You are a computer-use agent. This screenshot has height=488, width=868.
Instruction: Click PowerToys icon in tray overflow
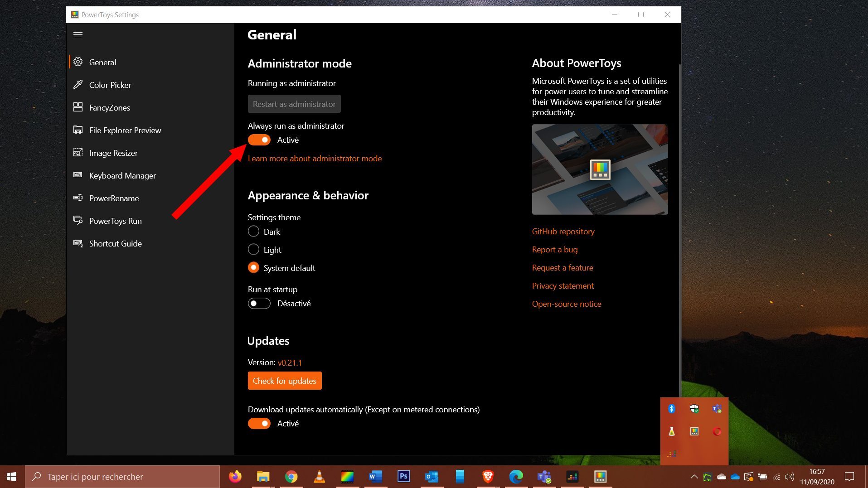pyautogui.click(x=694, y=431)
